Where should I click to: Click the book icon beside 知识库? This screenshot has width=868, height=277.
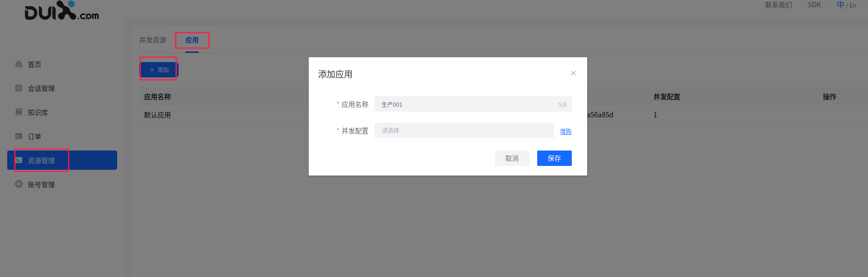coord(19,112)
